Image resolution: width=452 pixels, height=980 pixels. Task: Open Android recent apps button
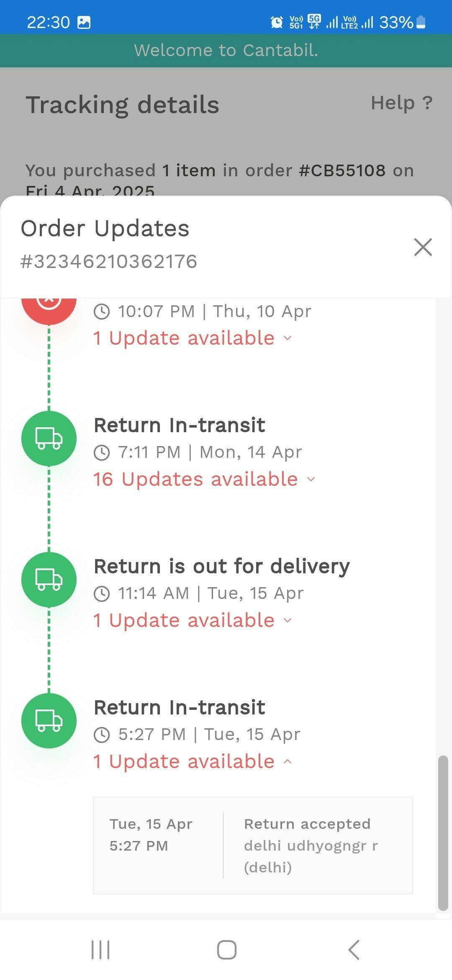(100, 949)
